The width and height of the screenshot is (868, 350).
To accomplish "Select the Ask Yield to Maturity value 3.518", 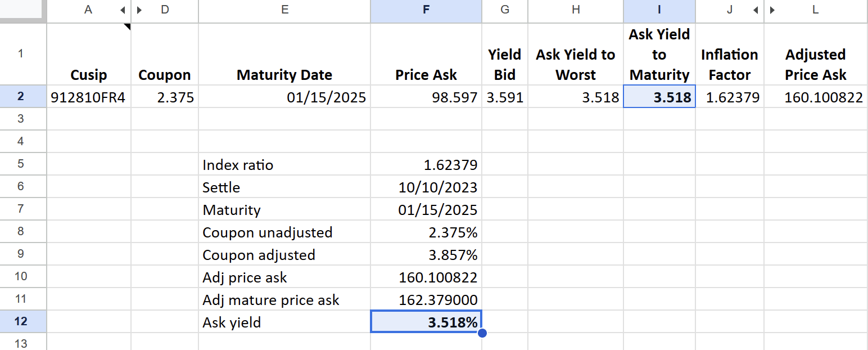I will [x=659, y=97].
